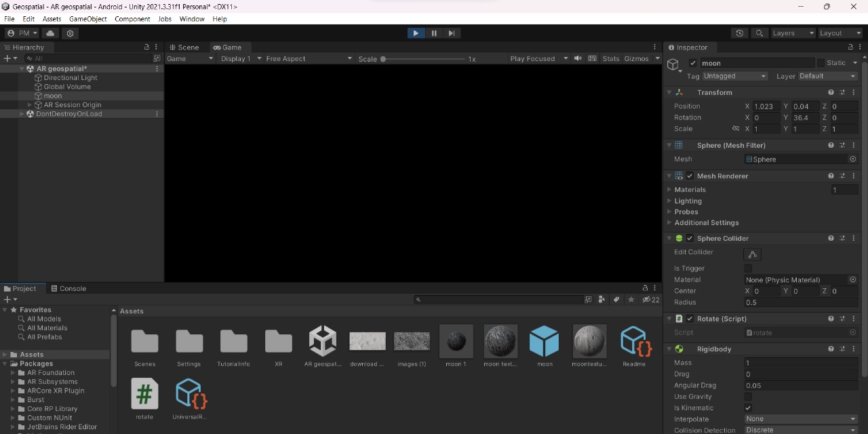Open Rotate Script preset icon
The width and height of the screenshot is (868, 434).
(x=842, y=319)
